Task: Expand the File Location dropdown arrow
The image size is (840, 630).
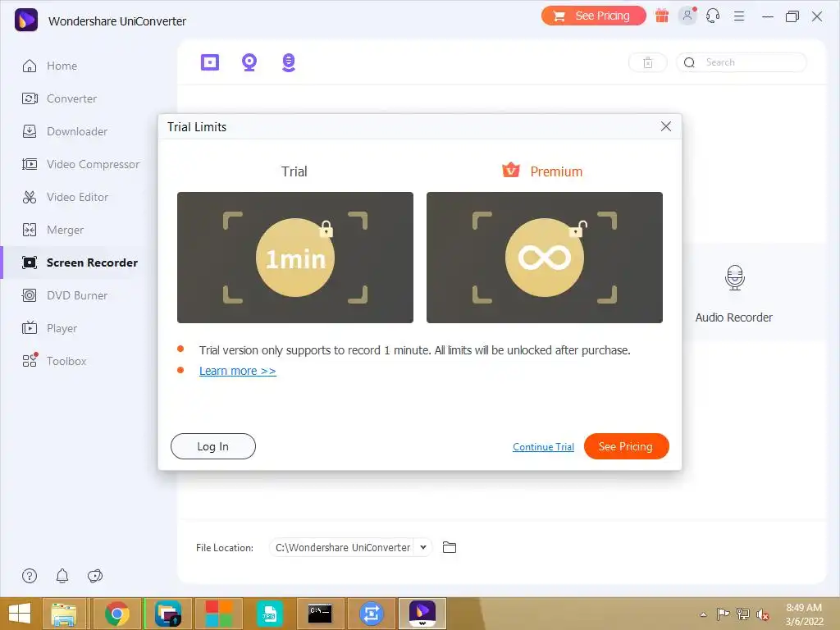Action: pyautogui.click(x=423, y=547)
